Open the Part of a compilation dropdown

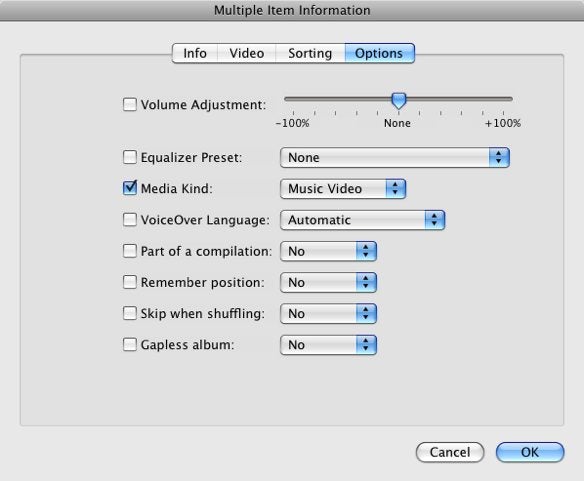click(x=328, y=251)
